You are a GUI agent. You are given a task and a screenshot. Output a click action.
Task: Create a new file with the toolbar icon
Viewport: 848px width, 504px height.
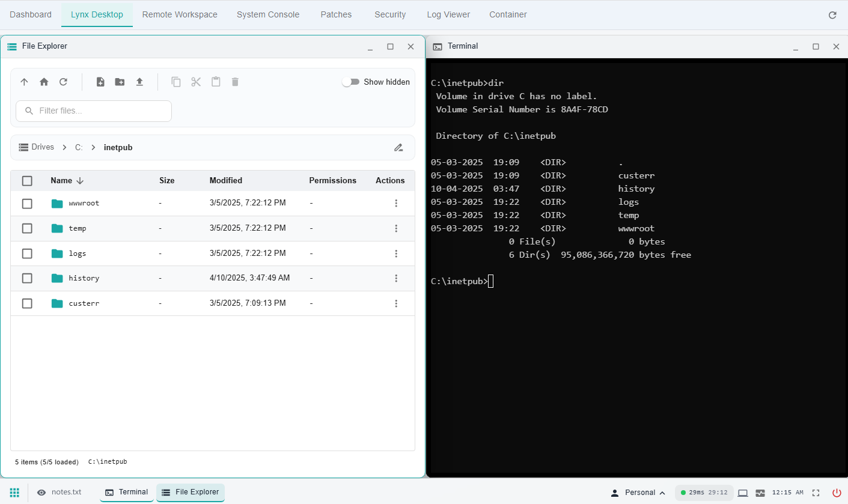pyautogui.click(x=100, y=82)
